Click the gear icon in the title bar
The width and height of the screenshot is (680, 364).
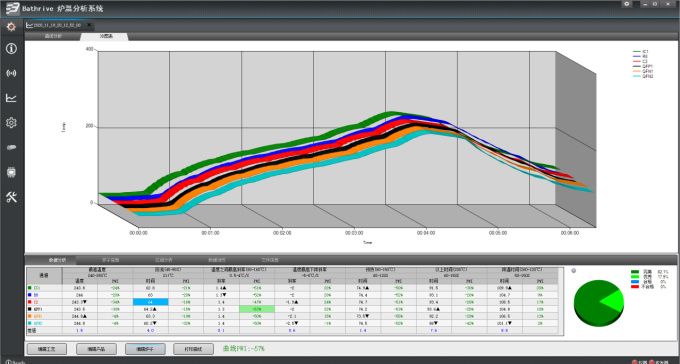(x=627, y=4)
